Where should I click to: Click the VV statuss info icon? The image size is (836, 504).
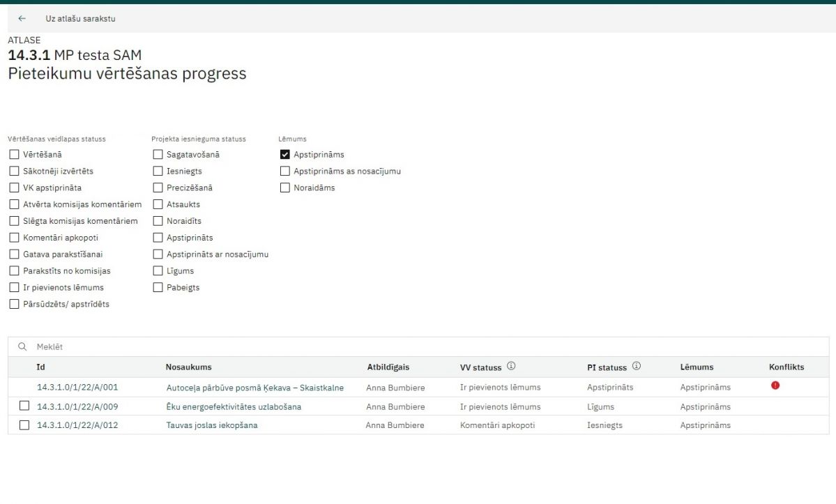point(511,367)
